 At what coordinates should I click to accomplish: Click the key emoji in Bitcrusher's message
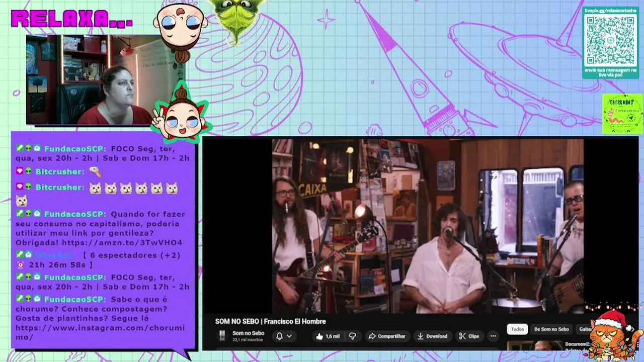(95, 172)
